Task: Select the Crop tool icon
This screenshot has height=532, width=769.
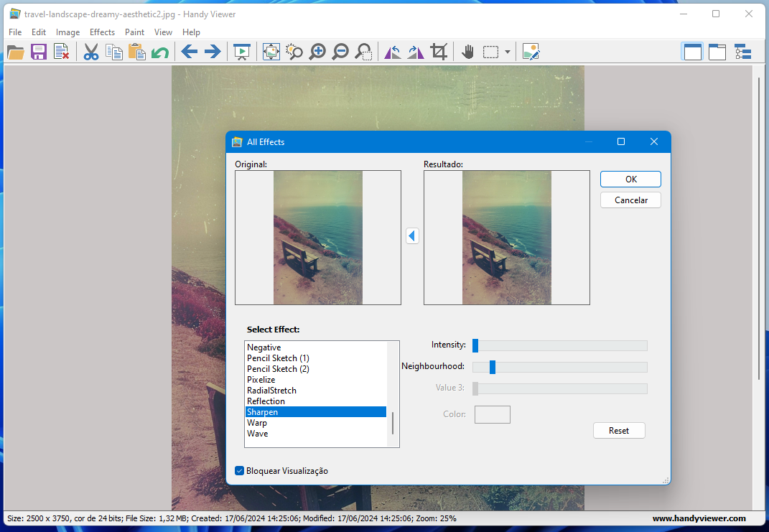Action: click(x=439, y=52)
